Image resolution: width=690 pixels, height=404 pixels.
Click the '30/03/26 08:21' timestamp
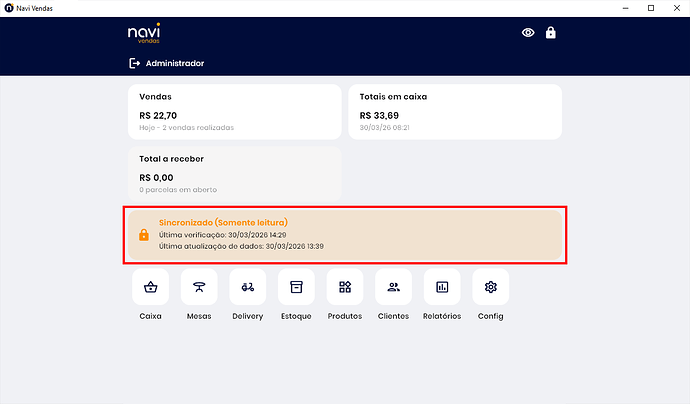coord(384,128)
